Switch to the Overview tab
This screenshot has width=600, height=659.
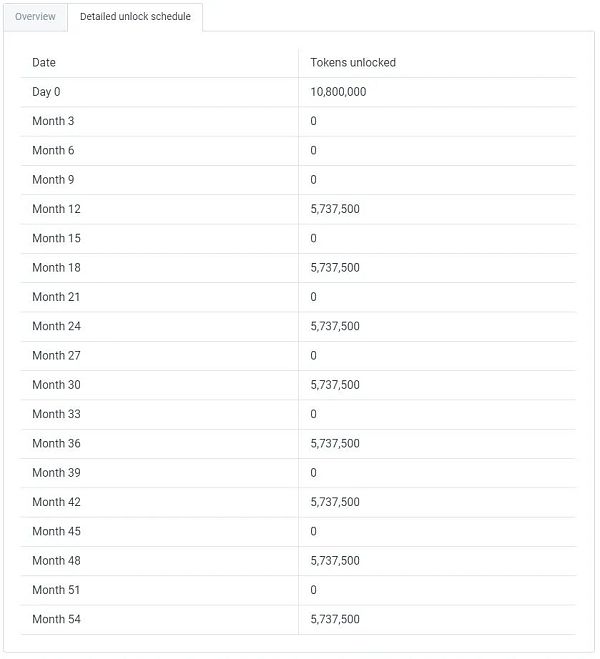pos(35,17)
